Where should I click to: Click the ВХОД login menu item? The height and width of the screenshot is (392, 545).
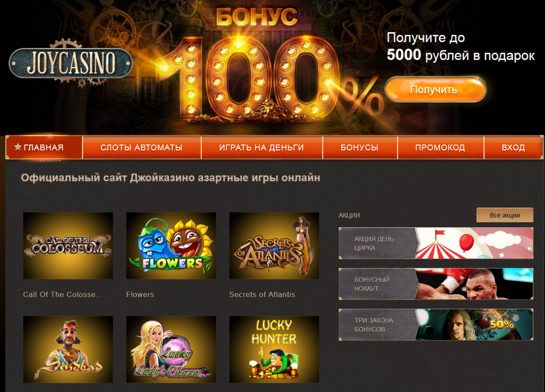tap(513, 147)
